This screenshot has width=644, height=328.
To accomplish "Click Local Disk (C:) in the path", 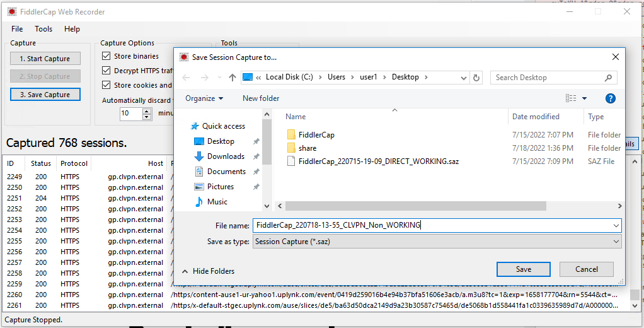I will [x=290, y=78].
